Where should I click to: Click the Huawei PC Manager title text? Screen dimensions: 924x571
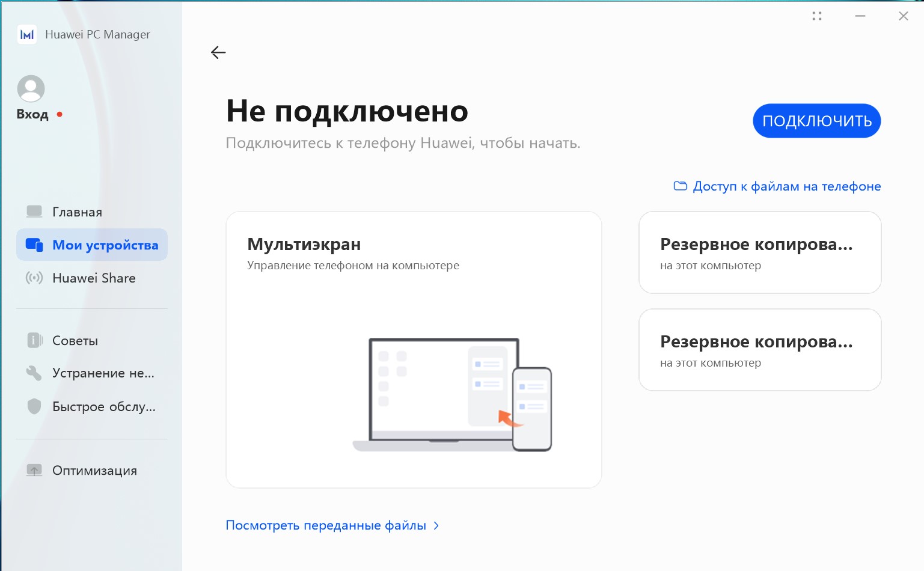[x=97, y=34]
